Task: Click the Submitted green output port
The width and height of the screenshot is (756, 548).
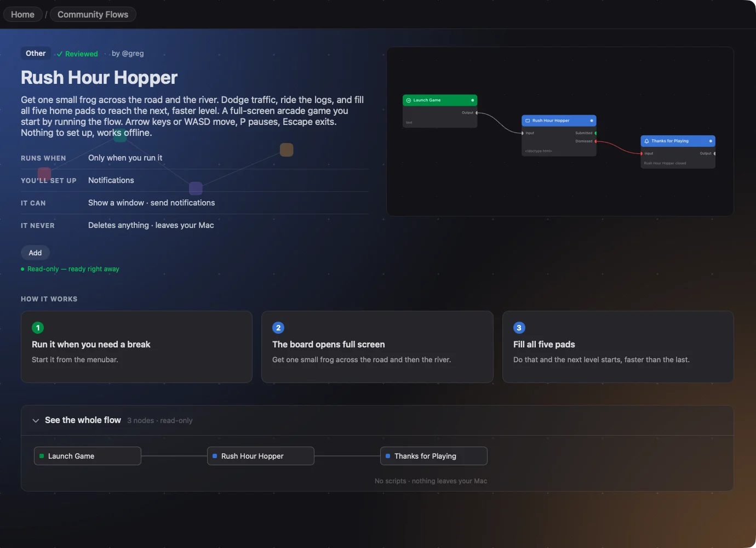Action: (x=595, y=133)
